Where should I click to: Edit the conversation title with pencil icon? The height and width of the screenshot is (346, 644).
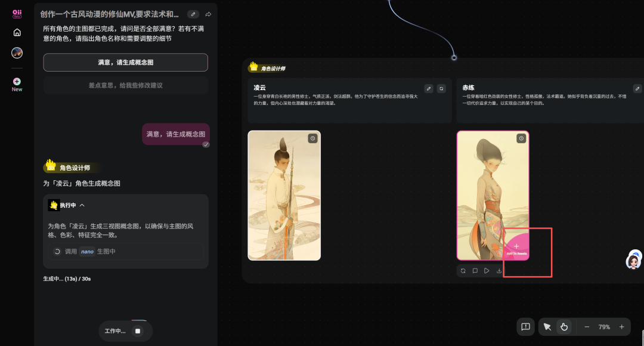193,14
